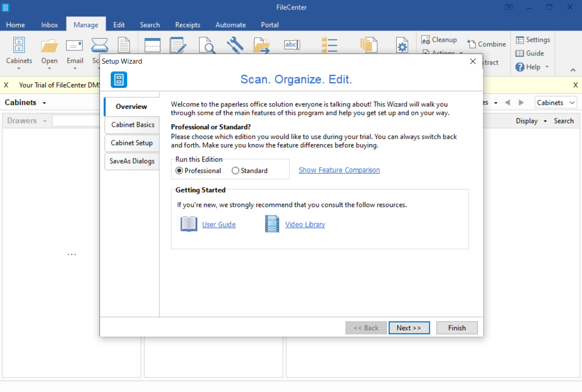Click the FileCenter logo in Setup Wizard header
The width and height of the screenshot is (582, 392).
pos(119,80)
